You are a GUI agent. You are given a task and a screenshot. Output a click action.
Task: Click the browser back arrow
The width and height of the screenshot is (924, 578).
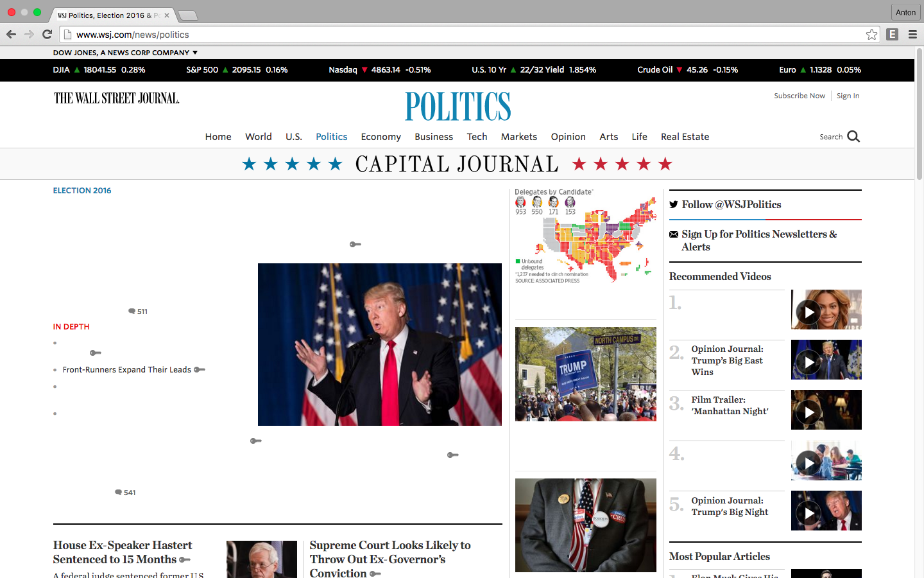coord(11,35)
